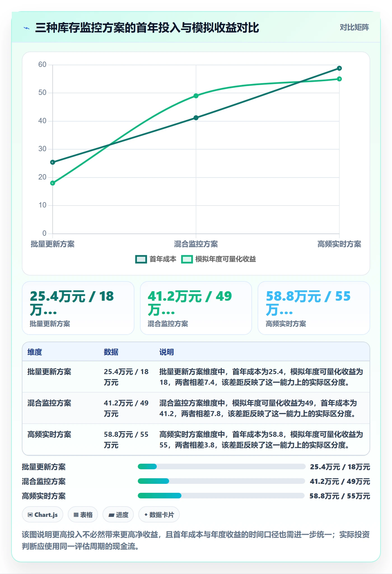Toggle the 首年成本 legend item
This screenshot has width=392, height=574.
tap(156, 259)
